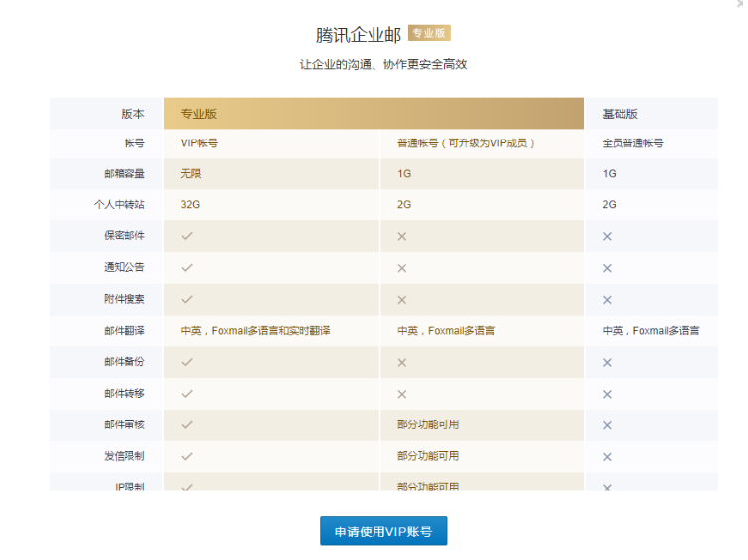
Task: Click the 邮件翻译 row label
Action: click(125, 331)
